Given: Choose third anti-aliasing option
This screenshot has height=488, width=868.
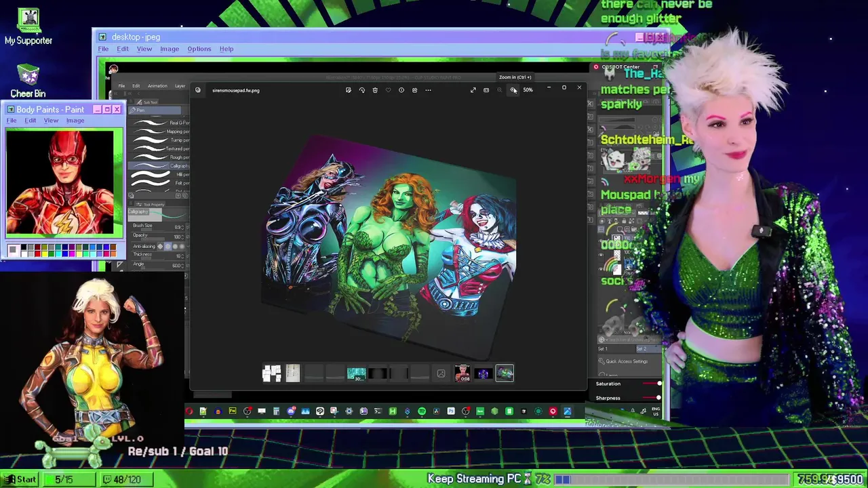Looking at the screenshot, I should (x=175, y=247).
